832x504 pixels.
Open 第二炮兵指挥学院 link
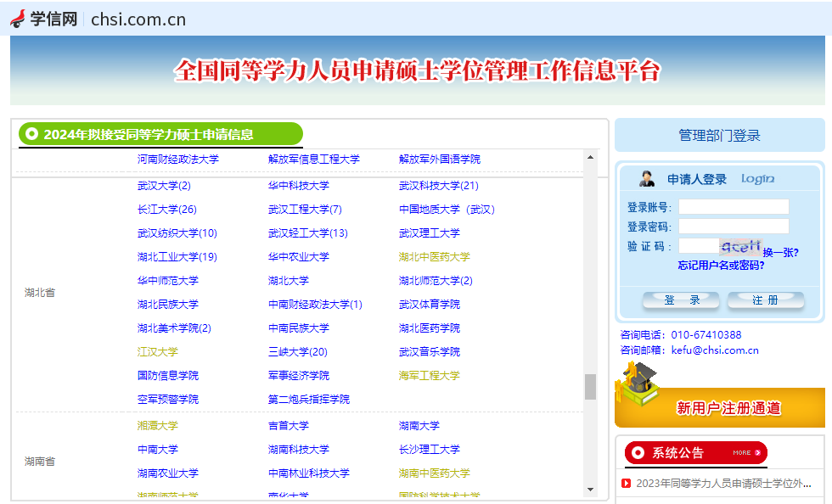tap(309, 400)
